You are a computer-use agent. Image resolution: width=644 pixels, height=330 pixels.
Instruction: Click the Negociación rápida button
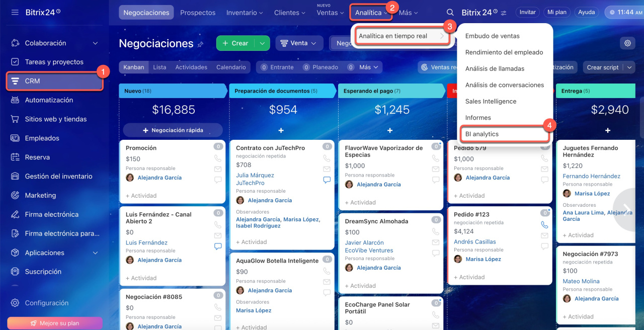(173, 130)
